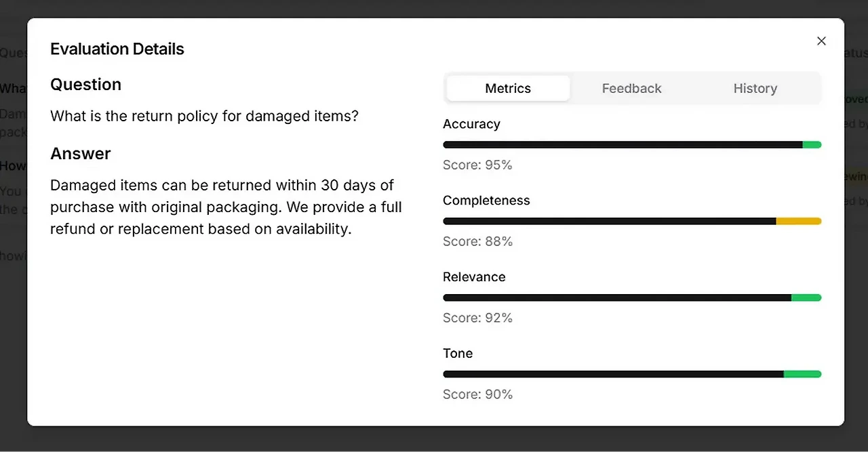
Task: Click the Answer heading
Action: 80,154
